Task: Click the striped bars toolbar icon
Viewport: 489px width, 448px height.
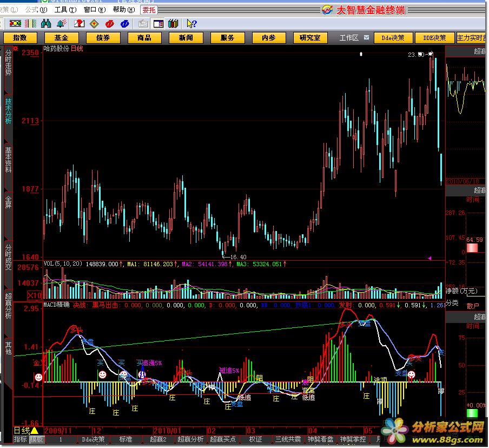Action: pyautogui.click(x=30, y=23)
